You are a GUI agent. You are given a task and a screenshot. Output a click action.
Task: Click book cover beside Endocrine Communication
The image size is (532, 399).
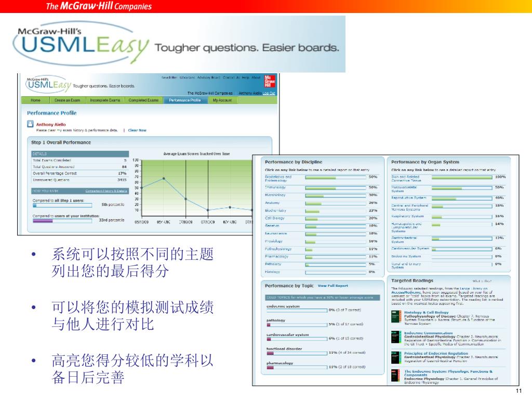396,337
